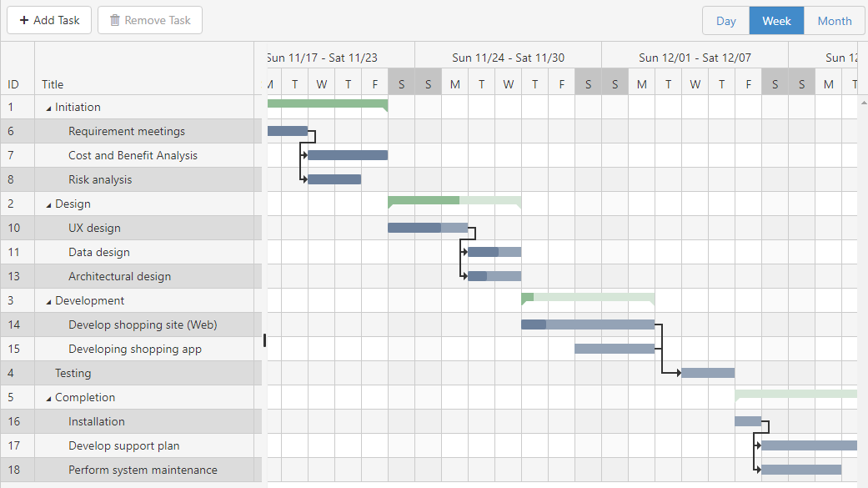This screenshot has height=488, width=868.
Task: Click the splitter handle between panes
Action: (x=264, y=340)
